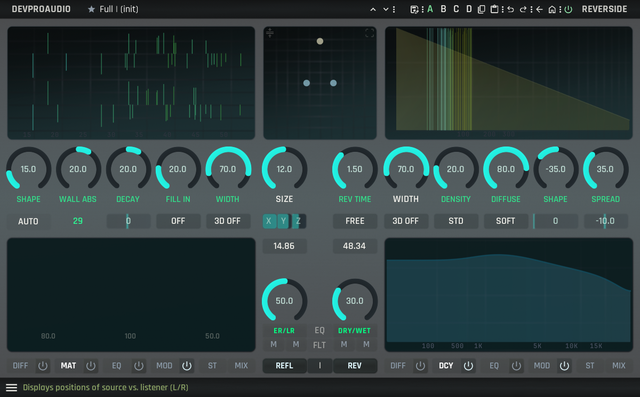Click the paste state clipboard icon
The height and width of the screenshot is (397, 640).
494,9
